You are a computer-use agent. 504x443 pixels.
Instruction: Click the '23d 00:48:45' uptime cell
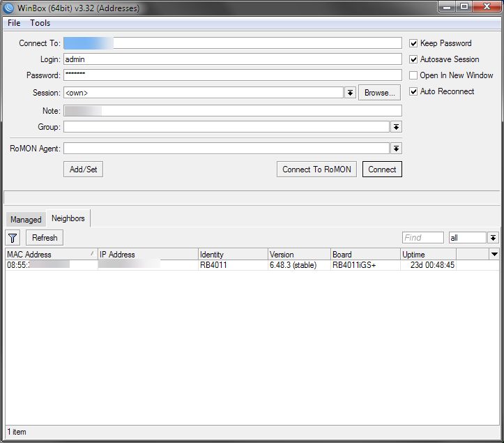tap(428, 265)
